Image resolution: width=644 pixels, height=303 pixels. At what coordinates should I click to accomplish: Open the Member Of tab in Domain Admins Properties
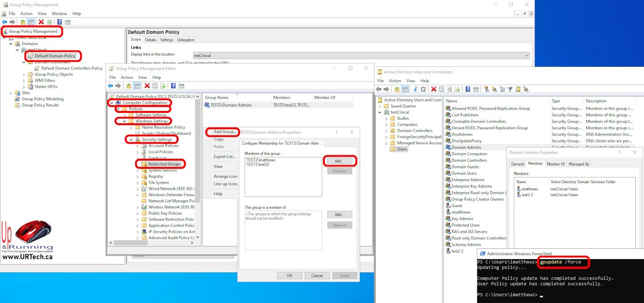(556, 164)
